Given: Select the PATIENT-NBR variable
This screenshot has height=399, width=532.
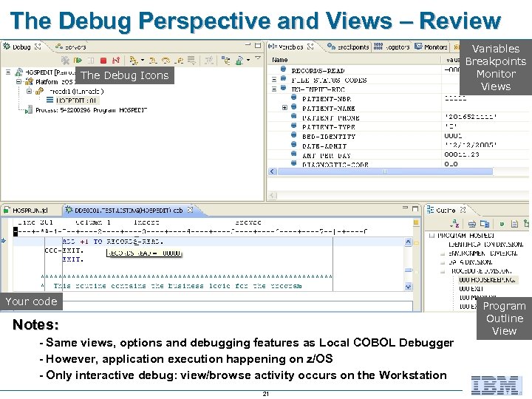Looking at the screenshot, I should [x=327, y=99].
